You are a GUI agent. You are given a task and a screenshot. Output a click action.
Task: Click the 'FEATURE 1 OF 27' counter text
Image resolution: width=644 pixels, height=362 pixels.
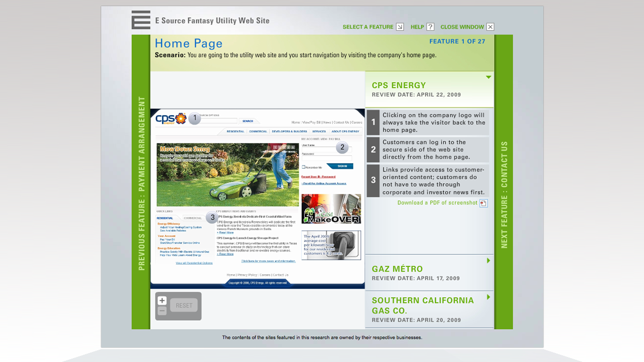tap(457, 41)
